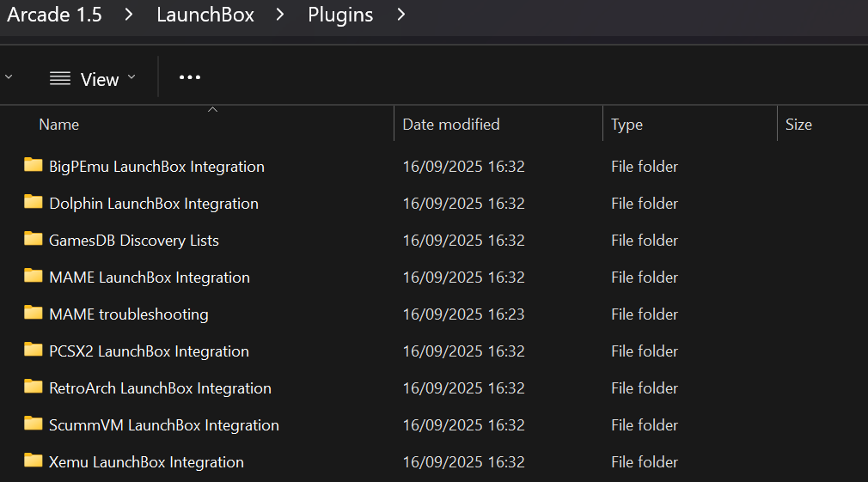Select the GamesDB Discovery Lists folder icon
The width and height of the screenshot is (868, 482).
coord(34,239)
